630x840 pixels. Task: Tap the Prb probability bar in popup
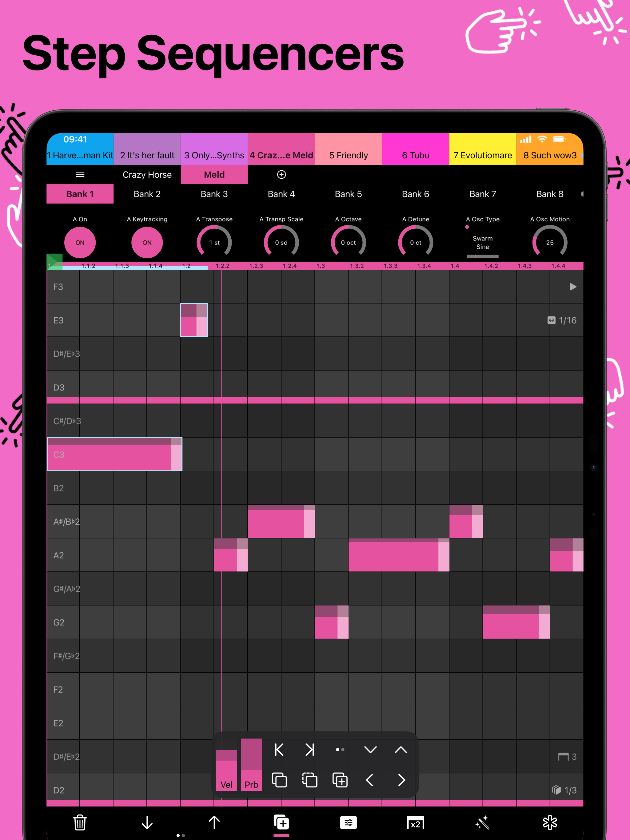[x=252, y=765]
